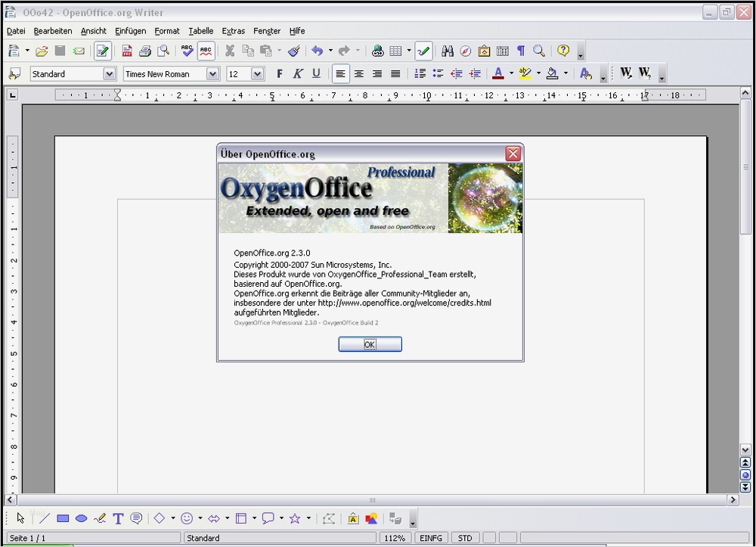
Task: Click the Print printer icon
Action: pyautogui.click(x=144, y=51)
